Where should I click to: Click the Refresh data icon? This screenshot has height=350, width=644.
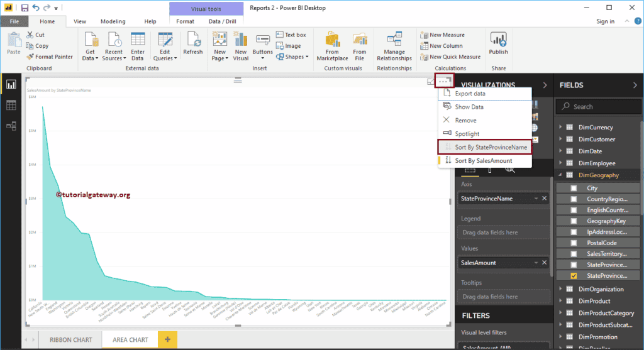point(192,43)
